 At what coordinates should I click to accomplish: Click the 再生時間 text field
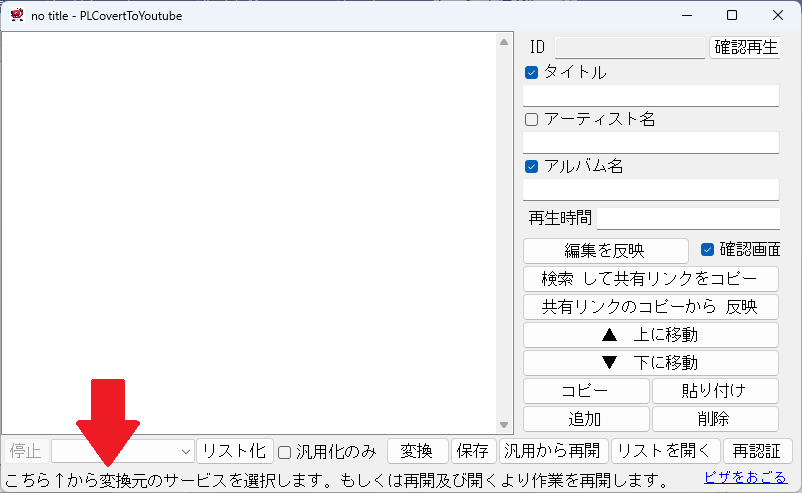[687, 218]
